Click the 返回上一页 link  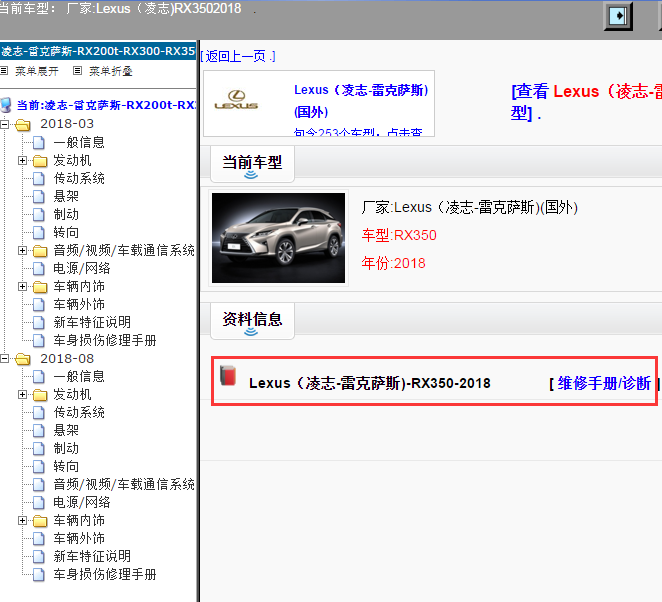pyautogui.click(x=237, y=56)
